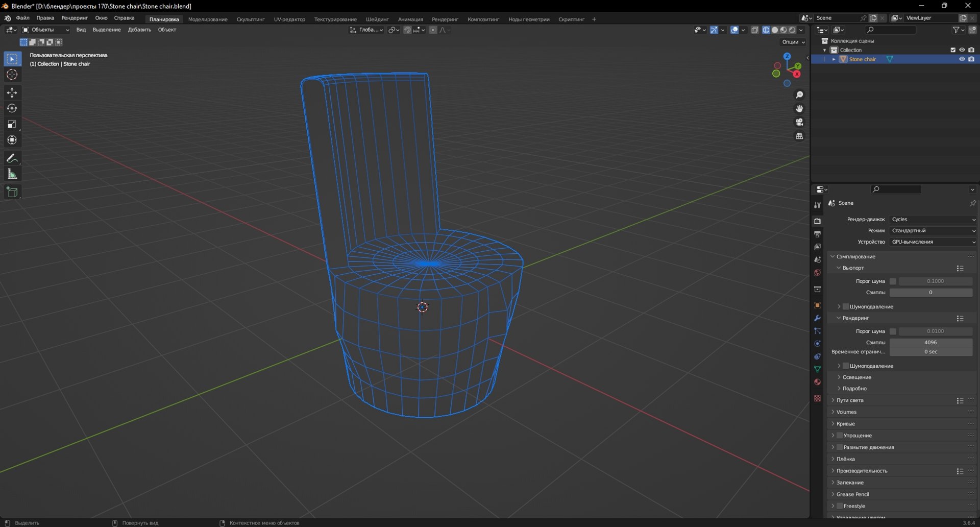Switch to wireframe viewport shading

click(x=766, y=30)
